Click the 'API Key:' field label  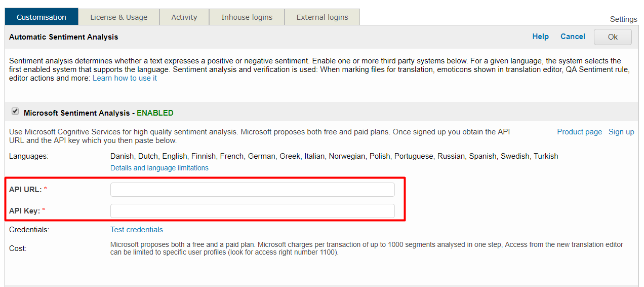[x=24, y=210]
